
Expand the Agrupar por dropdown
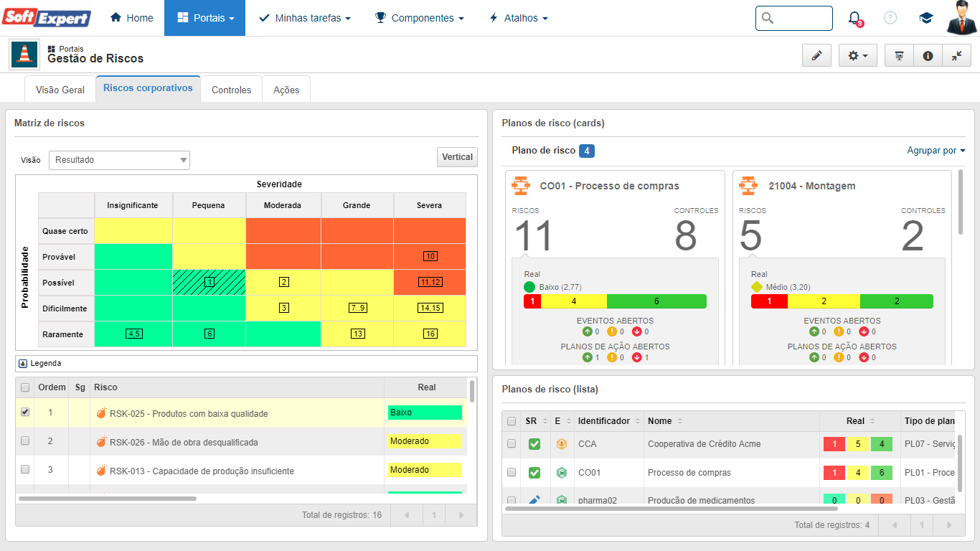(x=936, y=151)
